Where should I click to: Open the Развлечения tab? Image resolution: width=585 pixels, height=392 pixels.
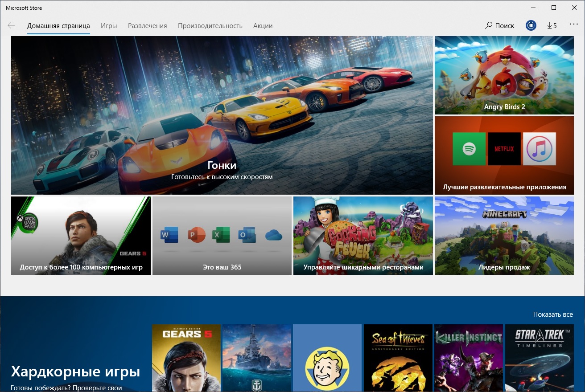(x=148, y=26)
